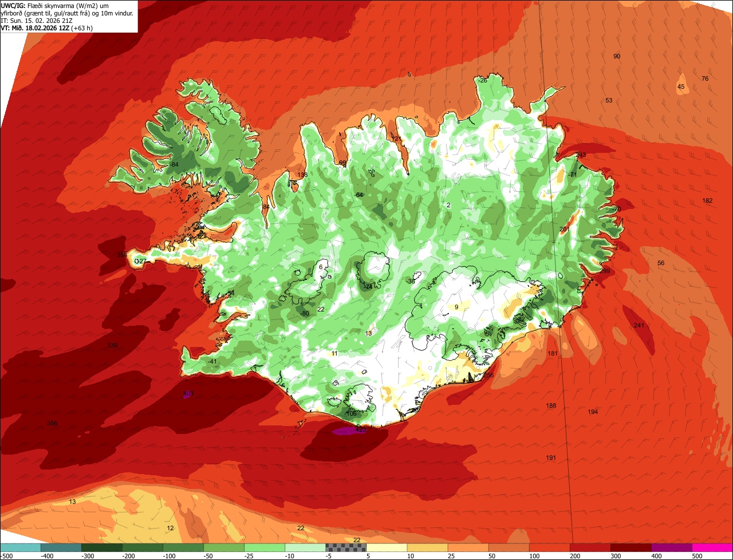Screen dimensions: 733x560
Task: Click the flux value "-71" in northeast Iceland
Action: [572, 174]
